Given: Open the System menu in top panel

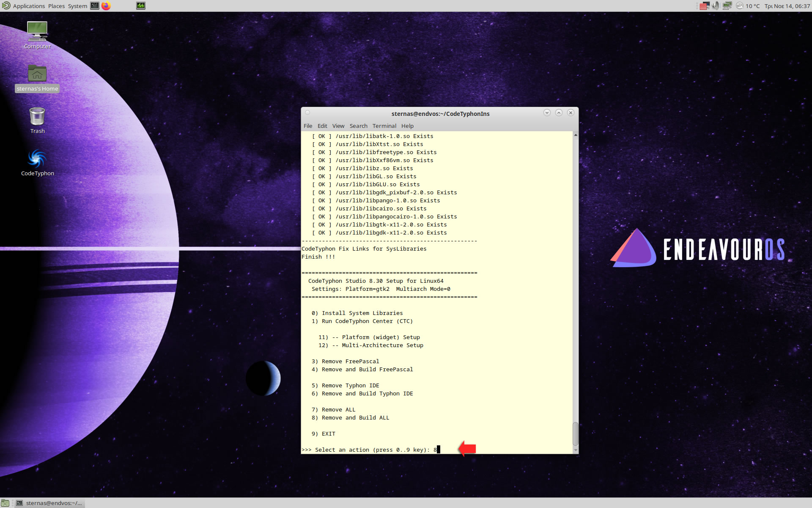Looking at the screenshot, I should click(x=77, y=6).
